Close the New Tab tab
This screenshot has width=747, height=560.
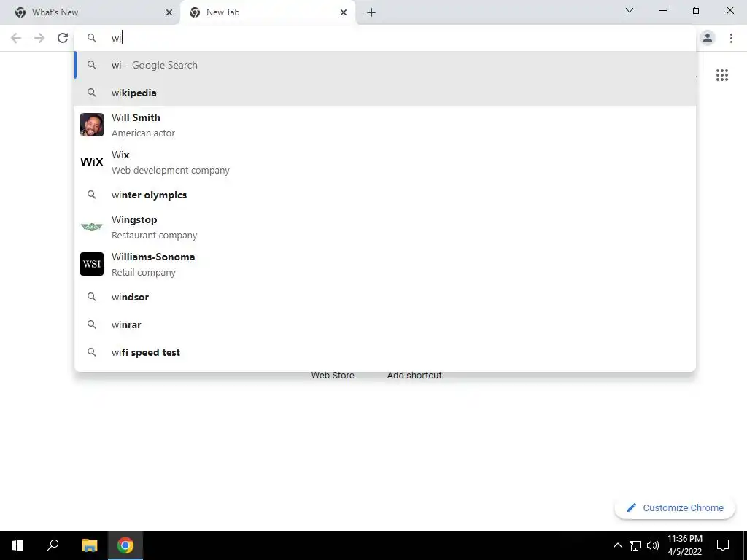click(344, 12)
